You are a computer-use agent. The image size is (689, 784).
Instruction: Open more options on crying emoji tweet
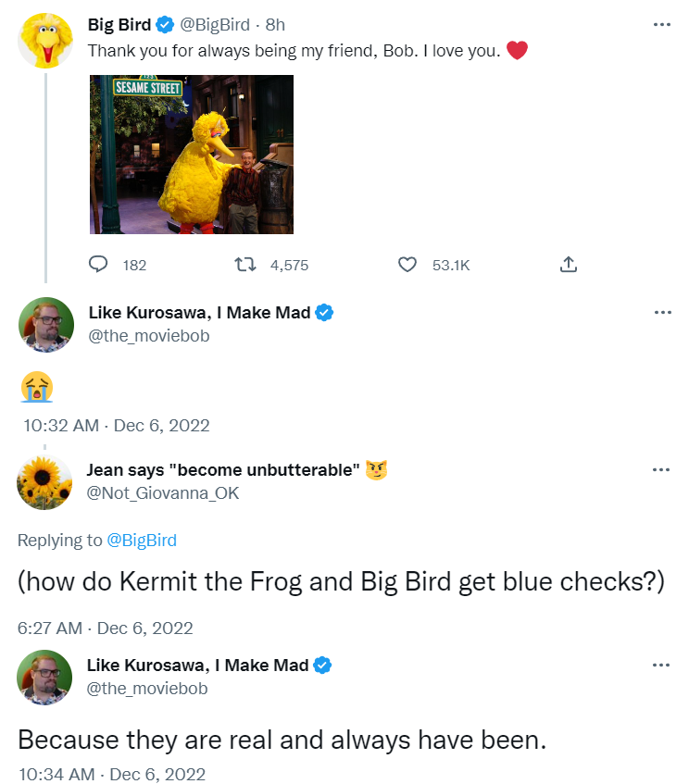662,313
